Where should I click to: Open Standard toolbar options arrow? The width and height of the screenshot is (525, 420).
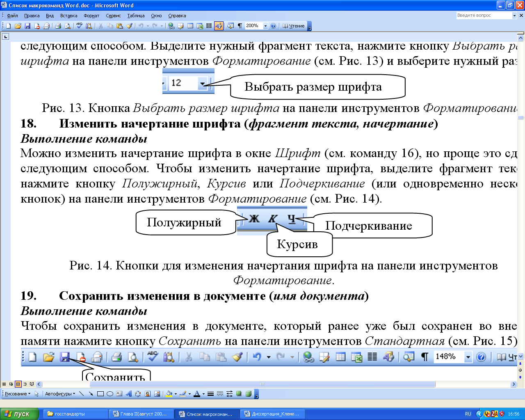pos(309,26)
